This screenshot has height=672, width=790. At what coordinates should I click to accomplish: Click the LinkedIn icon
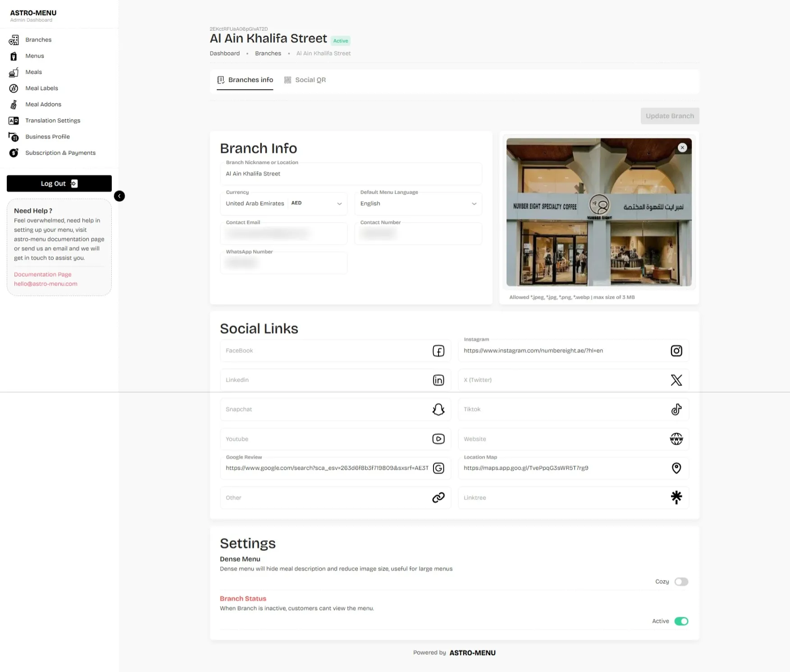[438, 380]
